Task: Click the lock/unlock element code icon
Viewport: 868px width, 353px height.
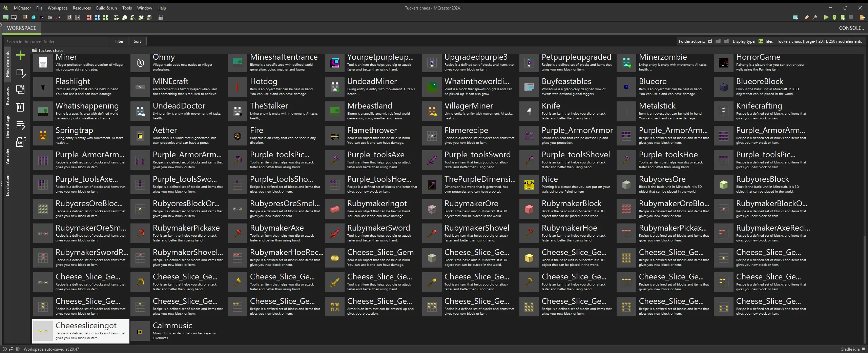Action: (x=21, y=142)
